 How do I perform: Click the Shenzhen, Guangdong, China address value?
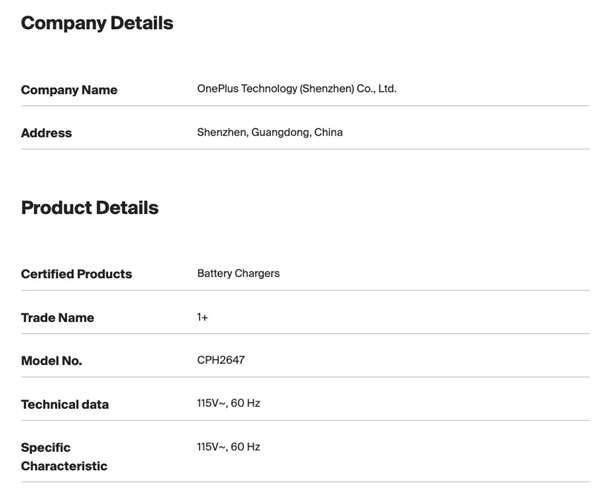click(269, 132)
